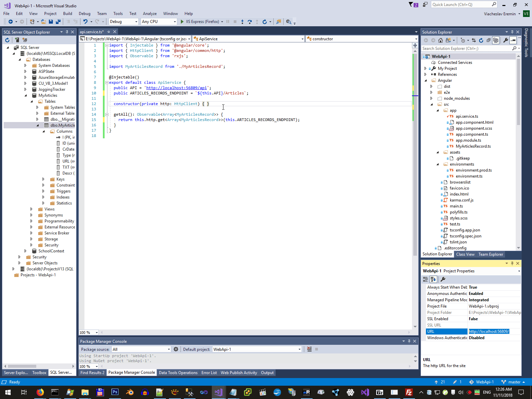The width and height of the screenshot is (532, 399).
Task: Open the Analyze menu
Action: (x=150, y=14)
